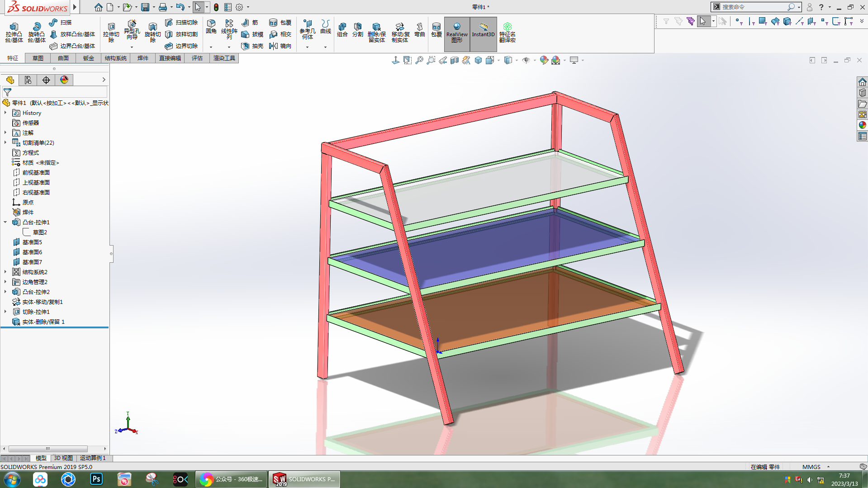Click the 搜索命令 search command field
The height and width of the screenshot is (488, 868).
point(753,7)
